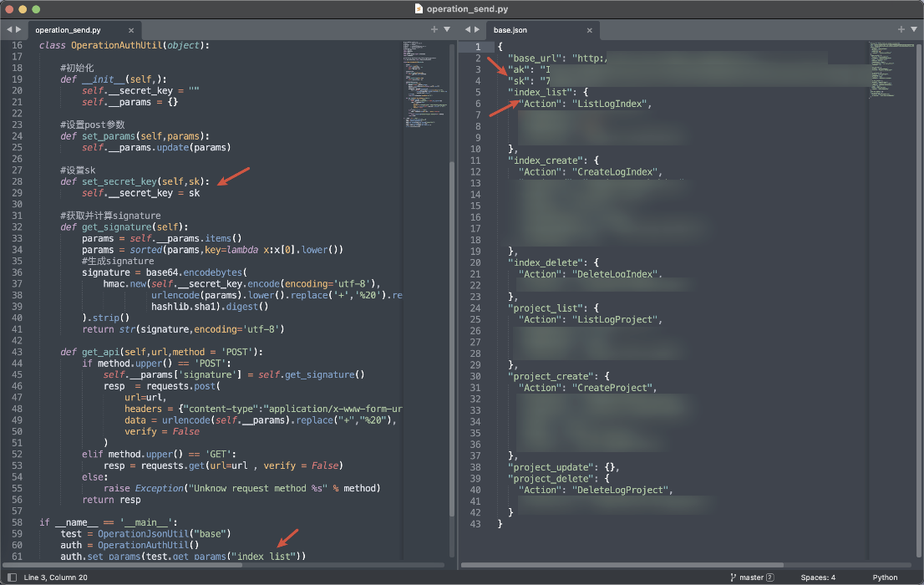Click the left pane vertical scrollbar

[453, 339]
